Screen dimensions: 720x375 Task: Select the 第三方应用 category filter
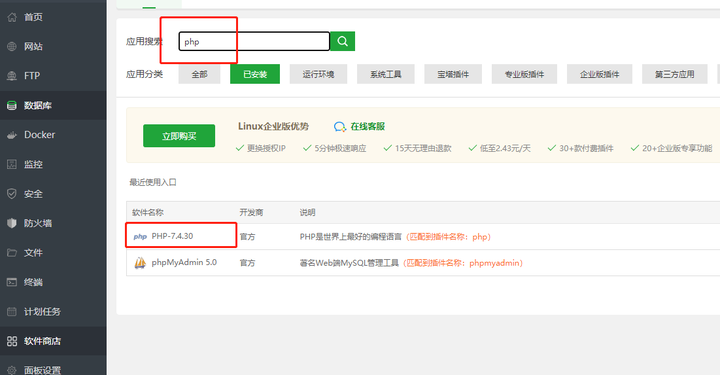(675, 74)
